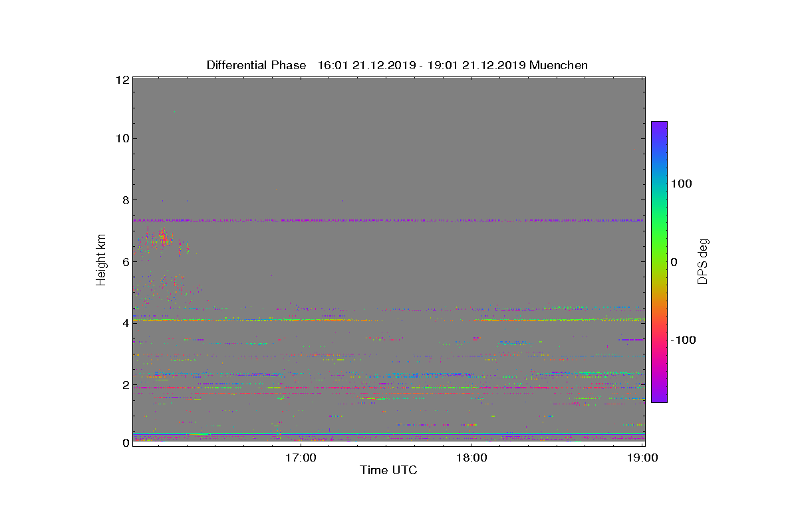The width and height of the screenshot is (798, 532).
Task: Click the colorbar value 0 label
Action: coord(674,262)
